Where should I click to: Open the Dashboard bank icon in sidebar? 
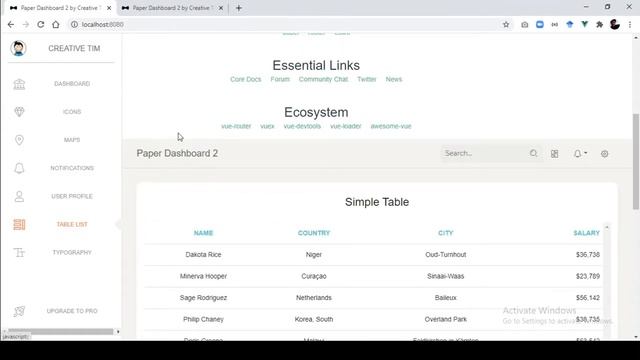[19, 84]
